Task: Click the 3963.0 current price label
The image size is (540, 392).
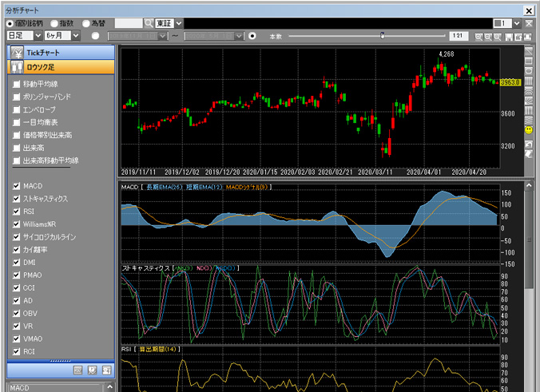Action: [x=510, y=82]
